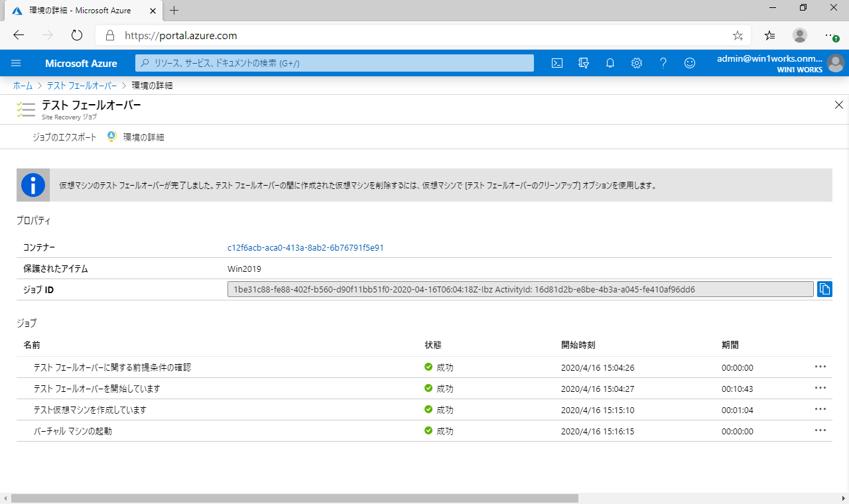This screenshot has height=504, width=849.
Task: Open the browser settings and more menu
Action: click(831, 35)
